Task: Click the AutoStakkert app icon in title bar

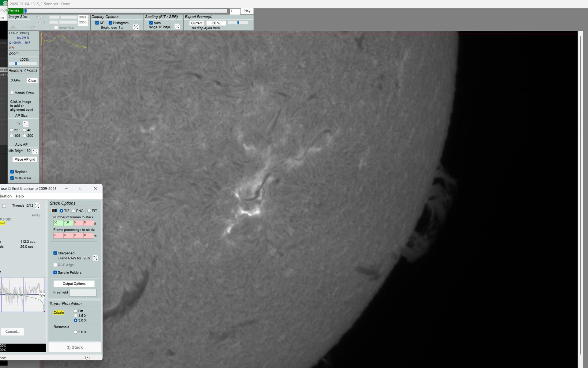Action: [5, 3]
